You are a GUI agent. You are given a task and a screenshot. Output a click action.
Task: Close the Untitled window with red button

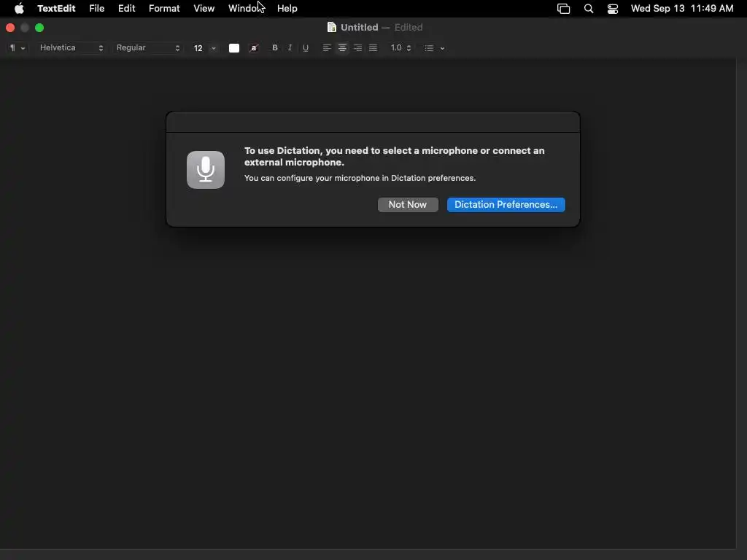tap(10, 28)
